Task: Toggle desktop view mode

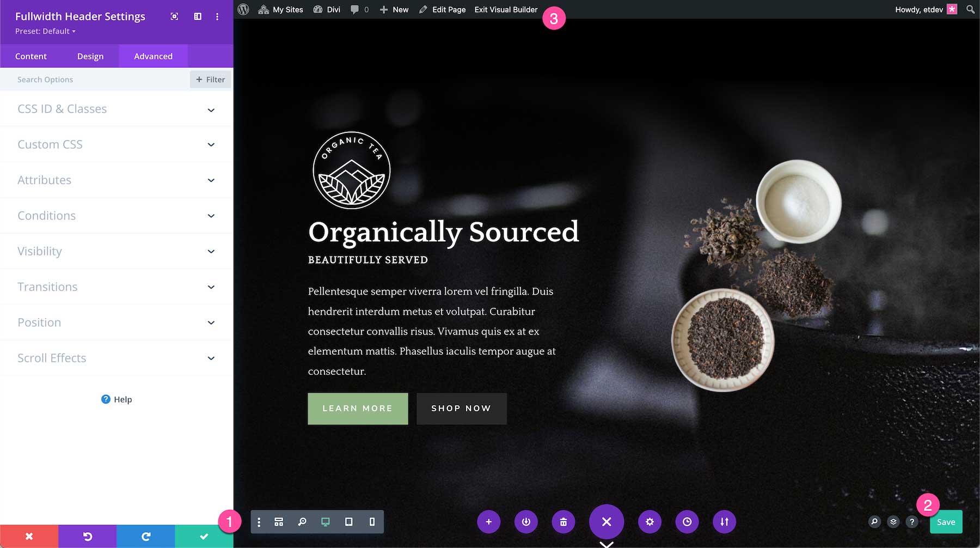Action: click(x=326, y=522)
